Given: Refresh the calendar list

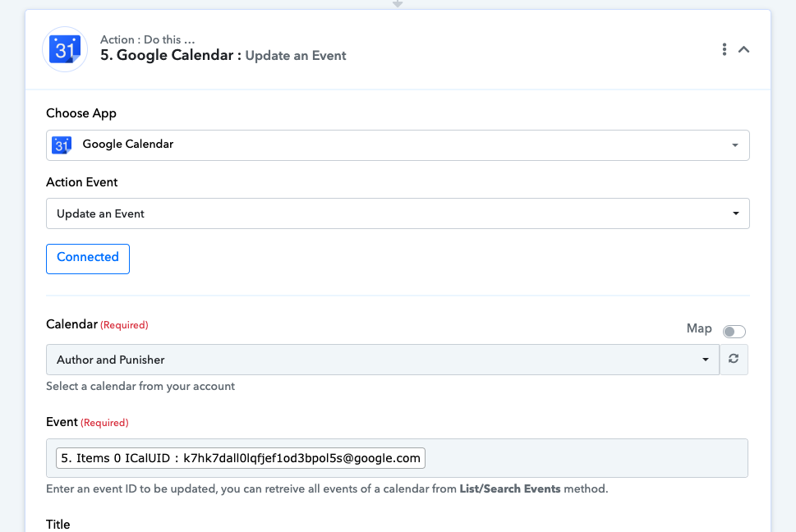Looking at the screenshot, I should coord(734,360).
